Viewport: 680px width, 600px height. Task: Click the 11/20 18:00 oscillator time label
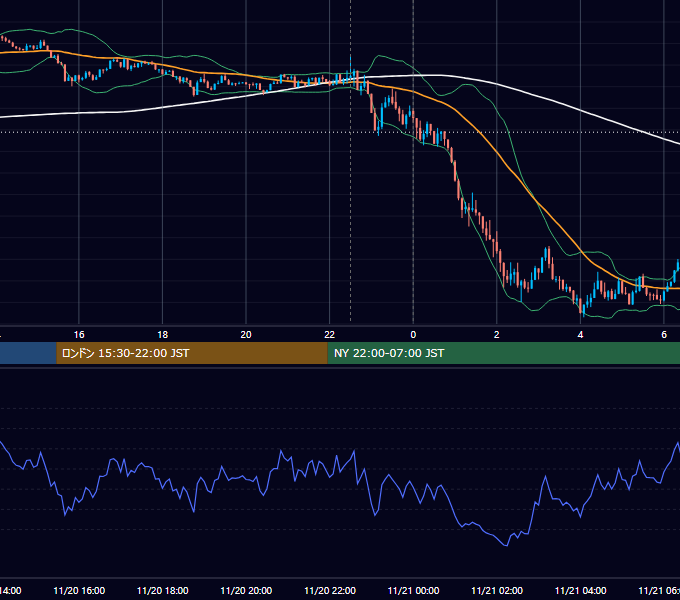click(x=163, y=590)
